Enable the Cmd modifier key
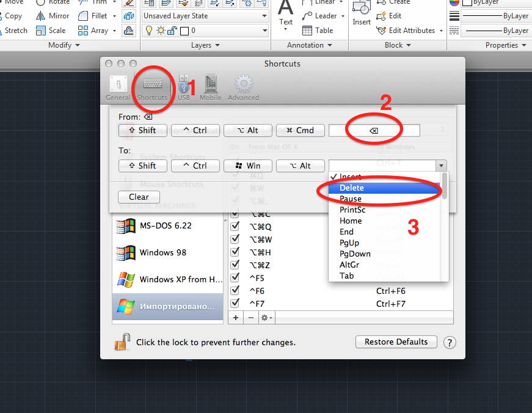Screen dimensions: 532x413 (x=301, y=130)
